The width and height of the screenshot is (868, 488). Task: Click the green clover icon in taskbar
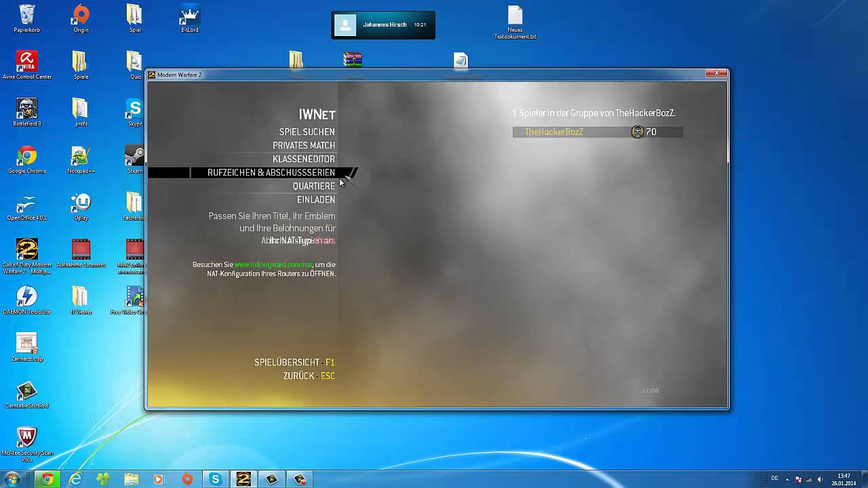click(103, 479)
